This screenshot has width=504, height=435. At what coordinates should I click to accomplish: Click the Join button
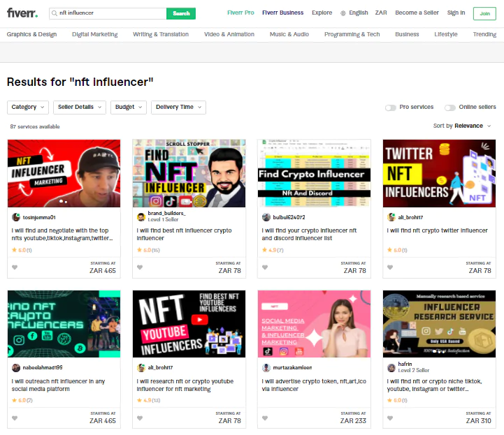tap(484, 13)
